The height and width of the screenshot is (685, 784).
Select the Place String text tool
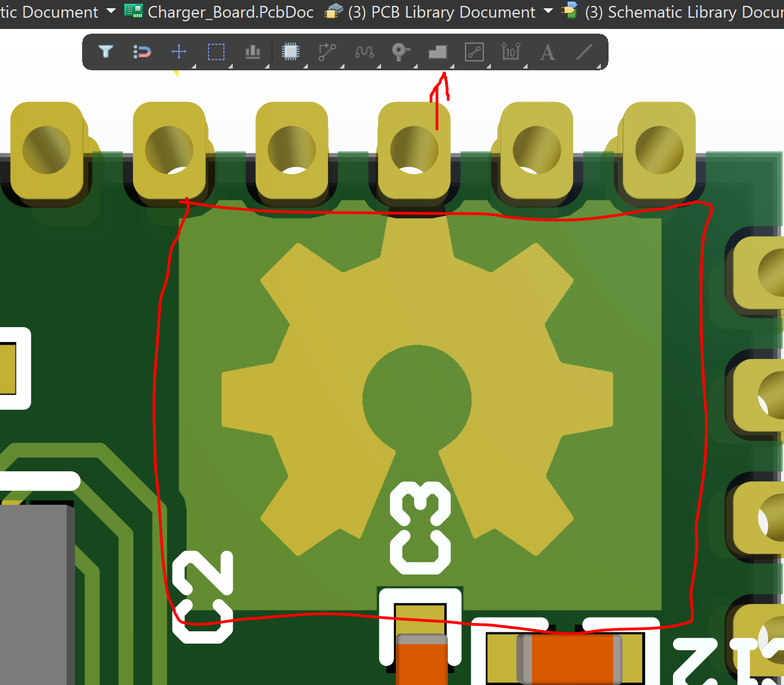pyautogui.click(x=548, y=53)
